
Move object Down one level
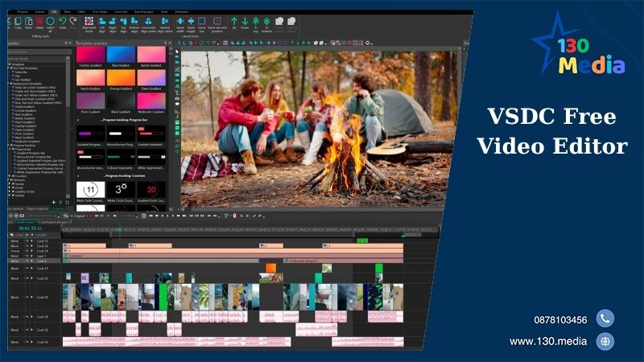coord(245,21)
